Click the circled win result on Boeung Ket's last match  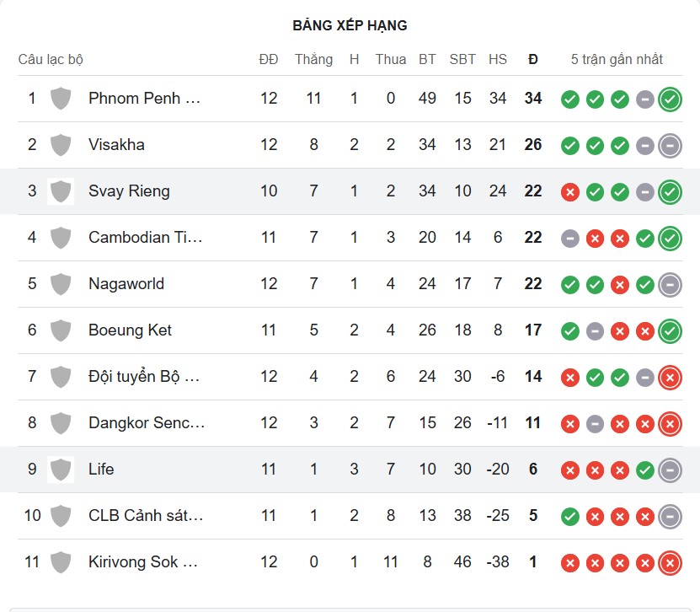670,330
